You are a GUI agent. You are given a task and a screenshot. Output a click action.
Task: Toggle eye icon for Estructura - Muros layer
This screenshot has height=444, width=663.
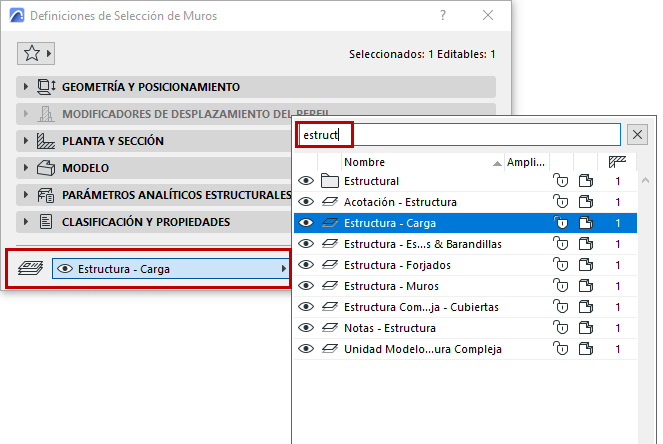307,286
